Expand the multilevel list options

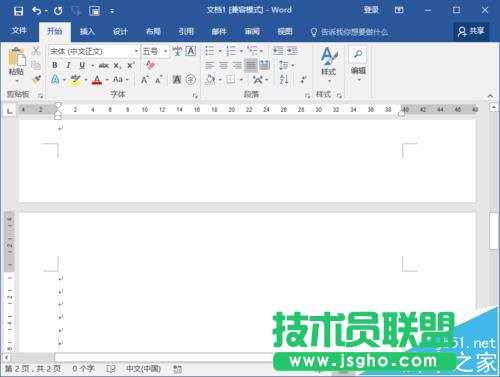(x=261, y=51)
